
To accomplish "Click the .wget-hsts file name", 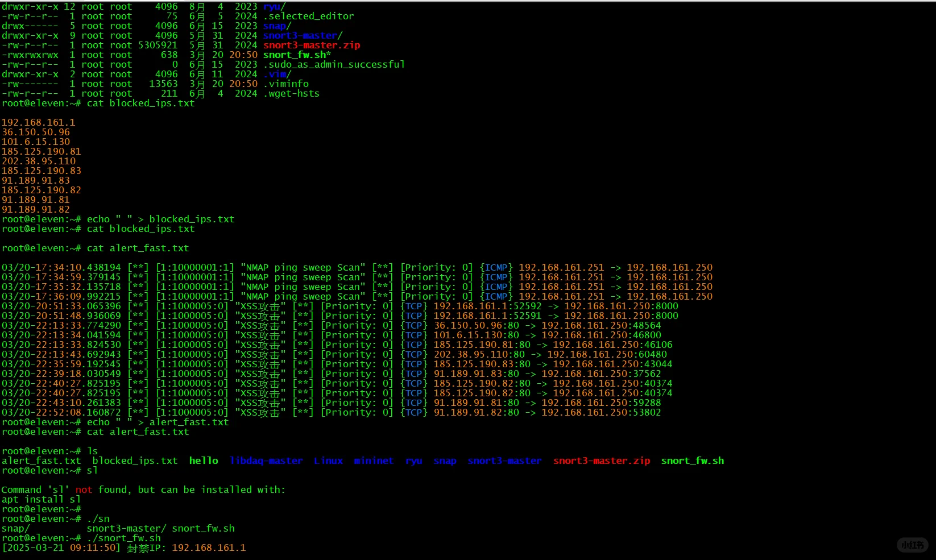I will coord(291,93).
